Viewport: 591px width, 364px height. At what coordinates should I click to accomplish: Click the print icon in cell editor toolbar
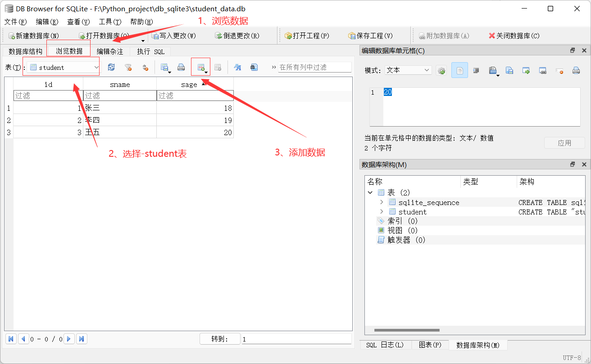[576, 70]
